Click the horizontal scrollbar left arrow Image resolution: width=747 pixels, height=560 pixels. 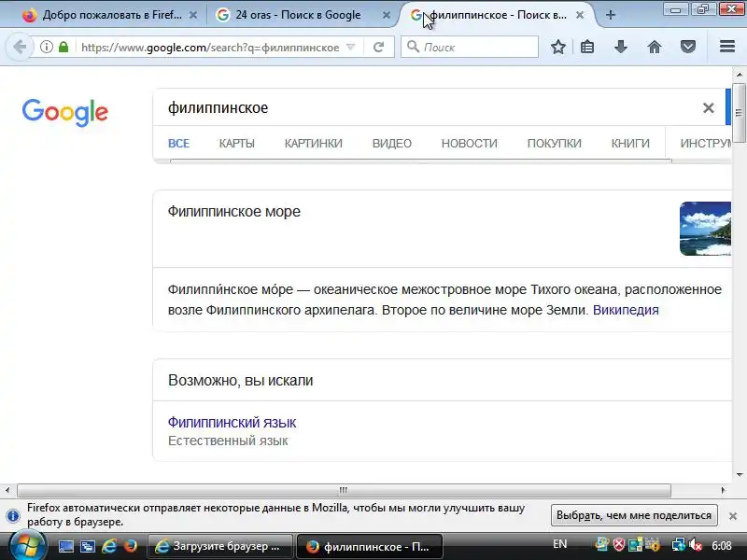point(7,490)
